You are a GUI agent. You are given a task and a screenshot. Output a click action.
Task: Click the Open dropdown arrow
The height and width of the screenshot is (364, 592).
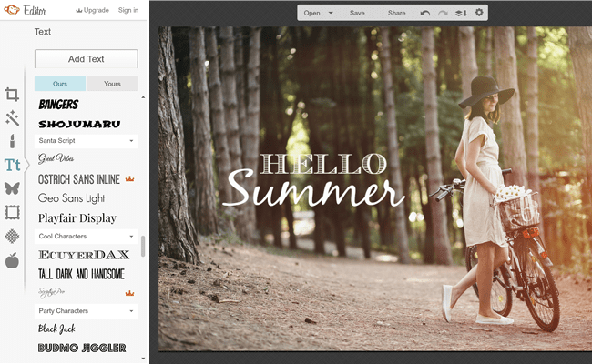coord(331,13)
